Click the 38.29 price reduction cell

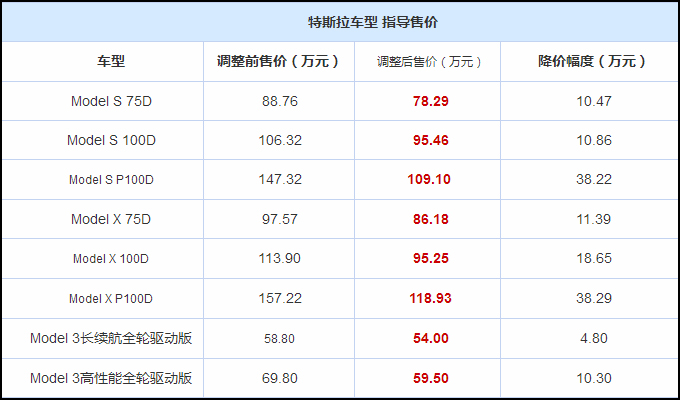[x=594, y=298]
